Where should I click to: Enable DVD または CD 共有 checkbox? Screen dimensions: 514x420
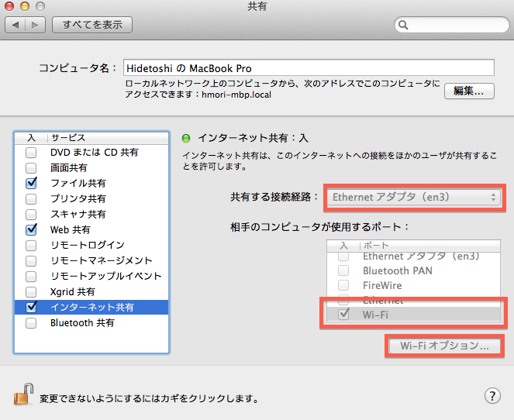click(x=31, y=153)
